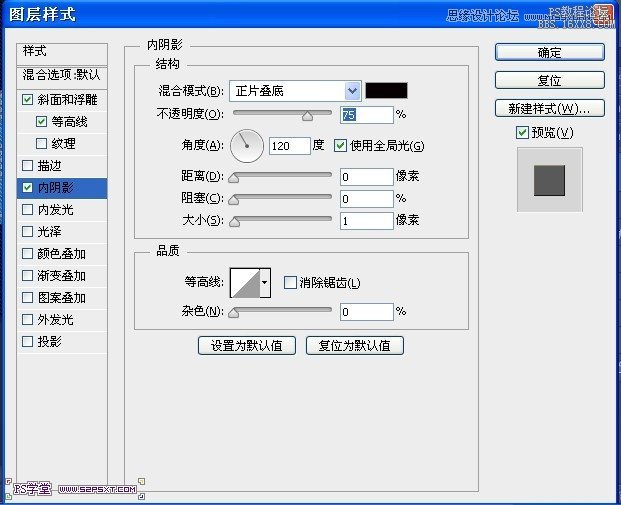Click the 不透明度 value field showing 75
621x505 pixels.
tap(367, 115)
